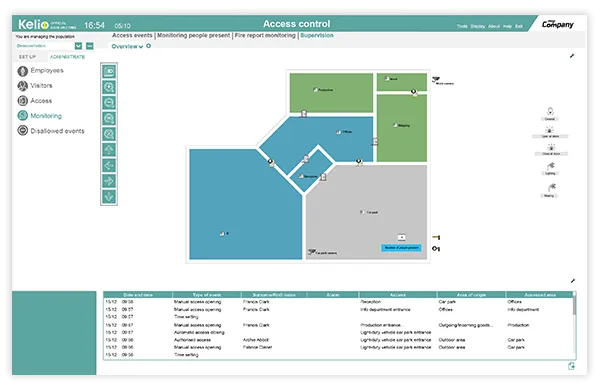Open the Supervision tab

pos(316,35)
